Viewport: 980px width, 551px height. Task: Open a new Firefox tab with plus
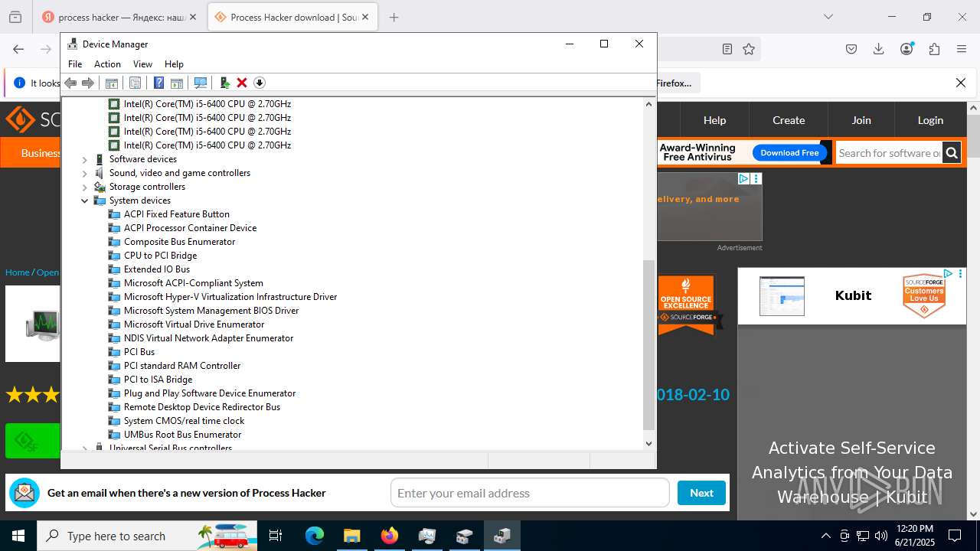pos(394,17)
